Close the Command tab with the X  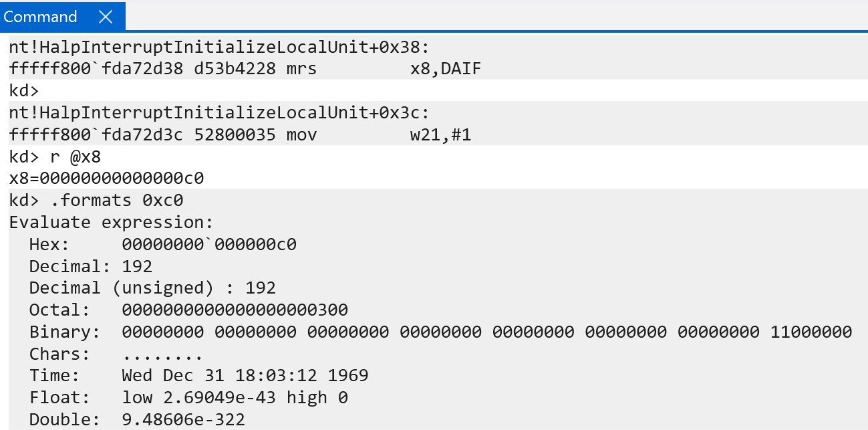tap(106, 17)
